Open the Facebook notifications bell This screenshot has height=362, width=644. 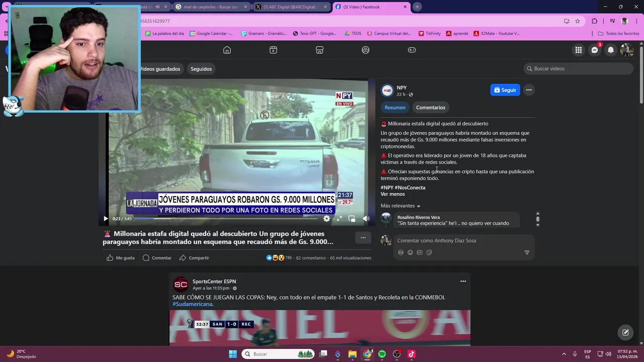coord(611,50)
